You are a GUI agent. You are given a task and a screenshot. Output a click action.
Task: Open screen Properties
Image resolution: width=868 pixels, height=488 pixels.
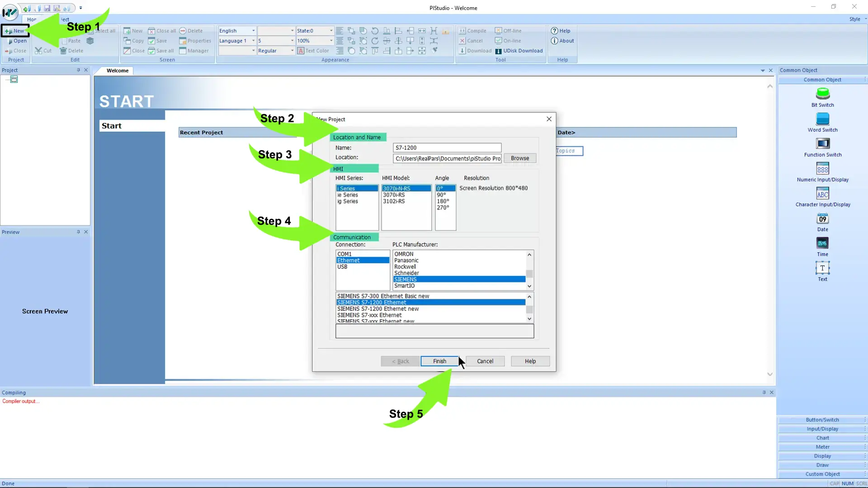tap(195, 41)
